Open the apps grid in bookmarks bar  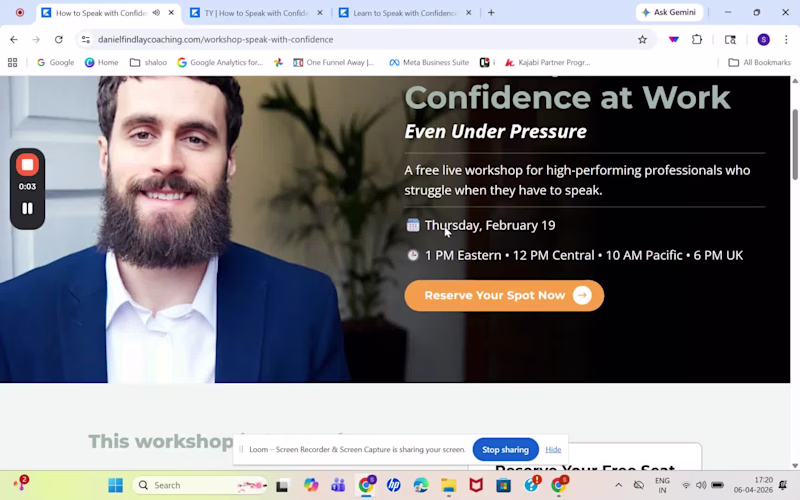(x=13, y=62)
